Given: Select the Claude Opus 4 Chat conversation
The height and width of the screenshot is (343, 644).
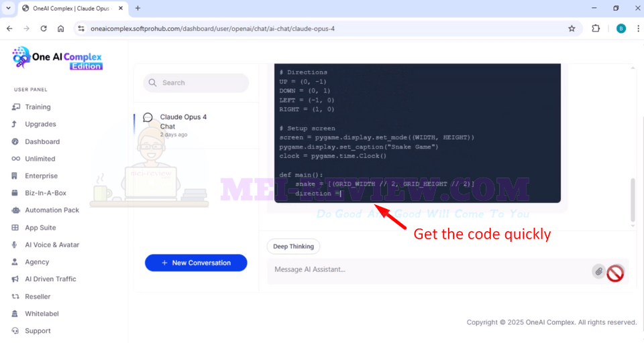Looking at the screenshot, I should coord(183,122).
